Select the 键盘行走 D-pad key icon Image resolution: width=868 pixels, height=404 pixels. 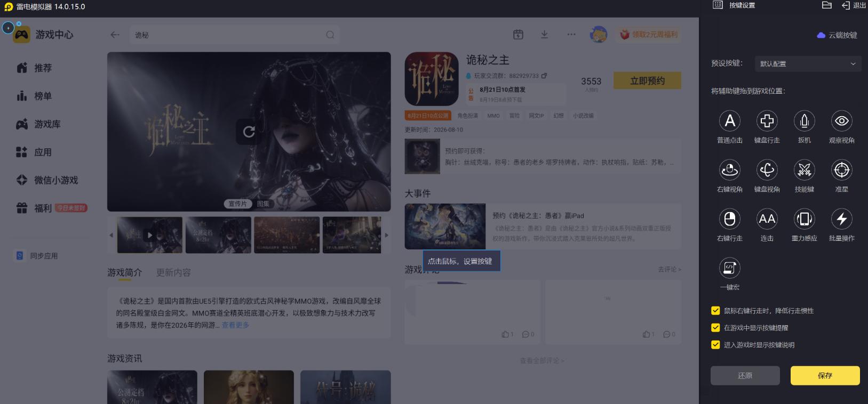click(x=767, y=121)
